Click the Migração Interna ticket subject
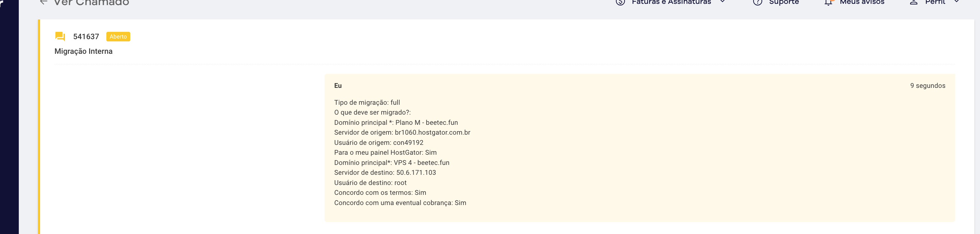The width and height of the screenshot is (980, 234). point(83,51)
